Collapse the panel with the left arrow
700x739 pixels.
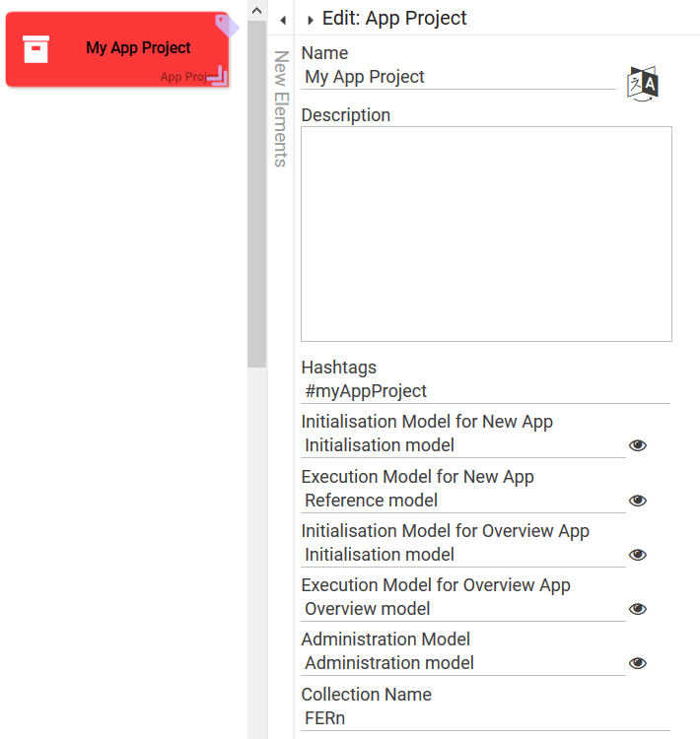tap(282, 20)
